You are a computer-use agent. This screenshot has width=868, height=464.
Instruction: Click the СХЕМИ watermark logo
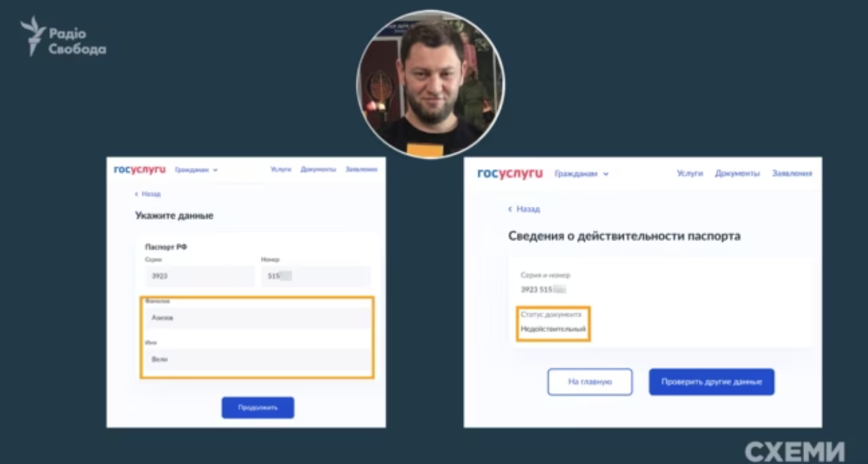(794, 450)
